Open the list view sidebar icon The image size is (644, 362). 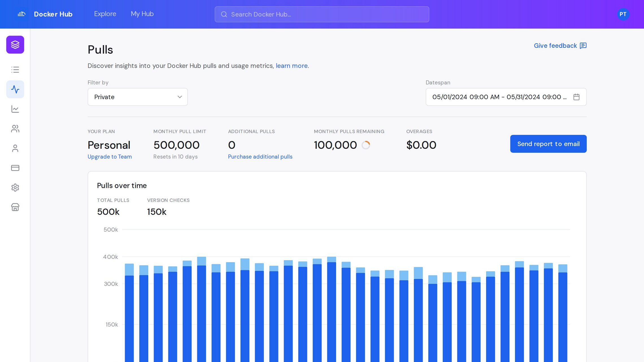tap(15, 70)
